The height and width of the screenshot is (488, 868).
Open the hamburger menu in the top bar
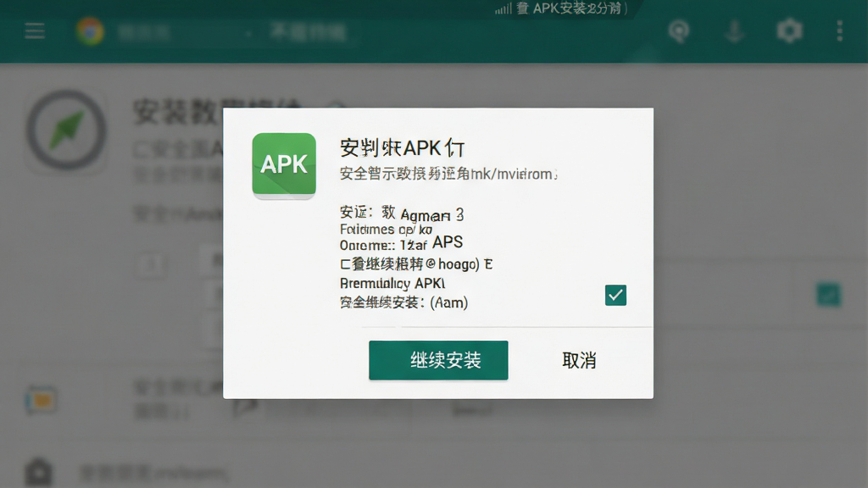(x=35, y=31)
